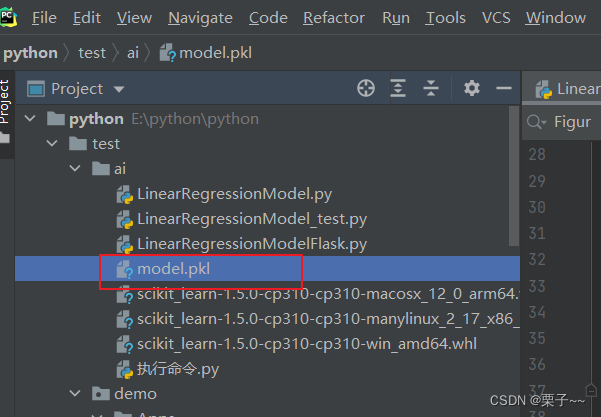Click the Expand All icon in Project panel
This screenshot has width=601, height=417.
(x=398, y=89)
